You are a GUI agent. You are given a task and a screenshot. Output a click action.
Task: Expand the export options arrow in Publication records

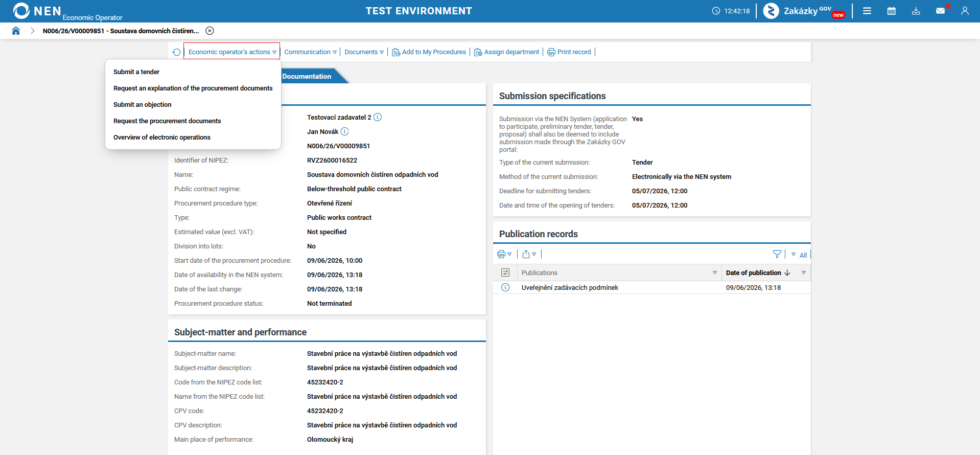[x=534, y=254]
